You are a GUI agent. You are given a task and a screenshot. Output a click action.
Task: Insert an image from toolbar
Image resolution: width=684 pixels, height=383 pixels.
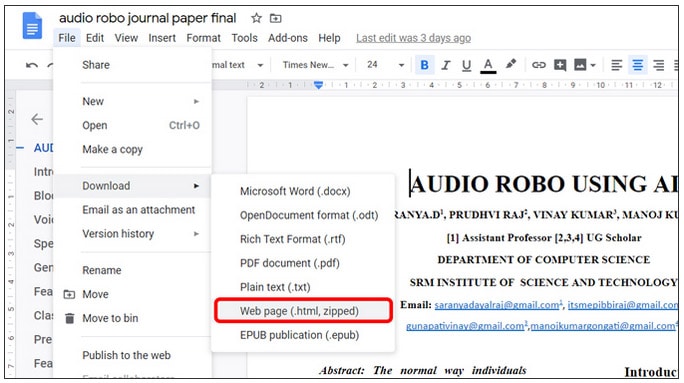tap(580, 65)
